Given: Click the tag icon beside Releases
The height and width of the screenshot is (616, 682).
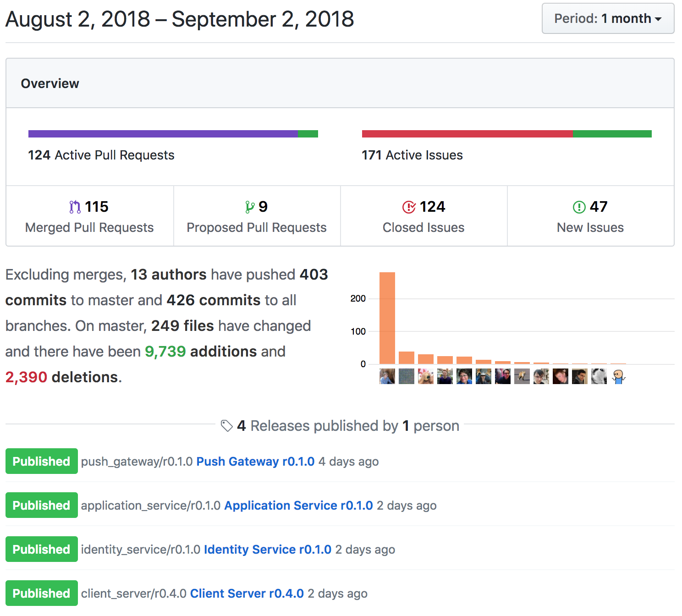Looking at the screenshot, I should point(226,426).
